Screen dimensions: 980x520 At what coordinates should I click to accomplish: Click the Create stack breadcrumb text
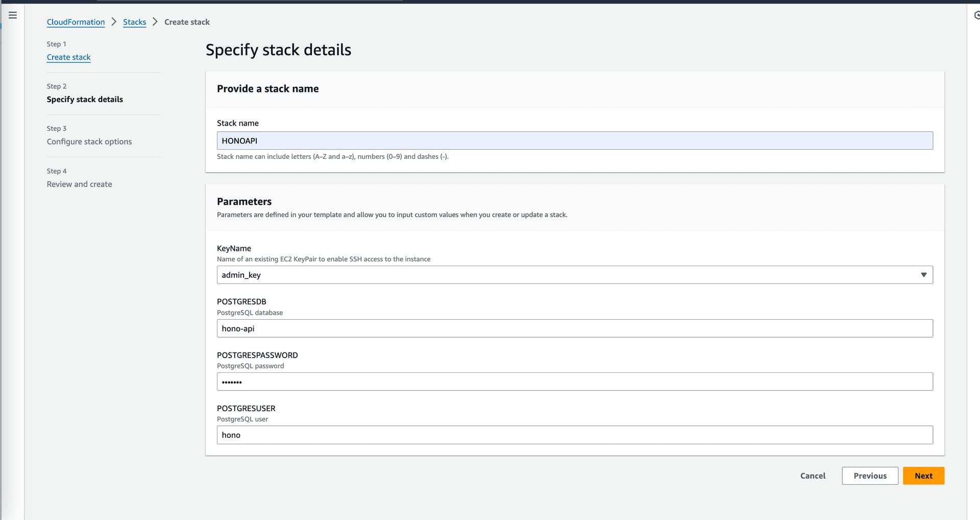click(187, 22)
